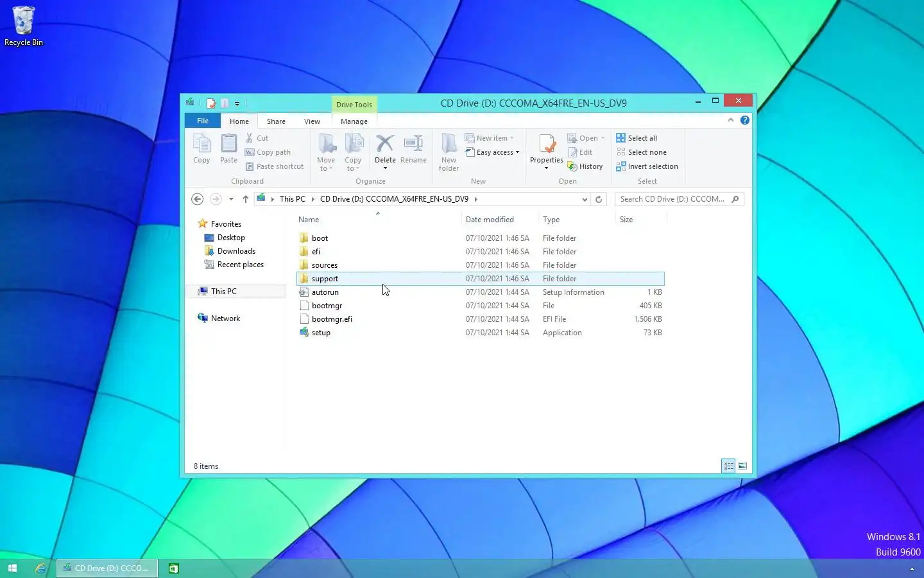924x578 pixels.
Task: Open Recycle Bin on the desktop
Action: (x=24, y=26)
